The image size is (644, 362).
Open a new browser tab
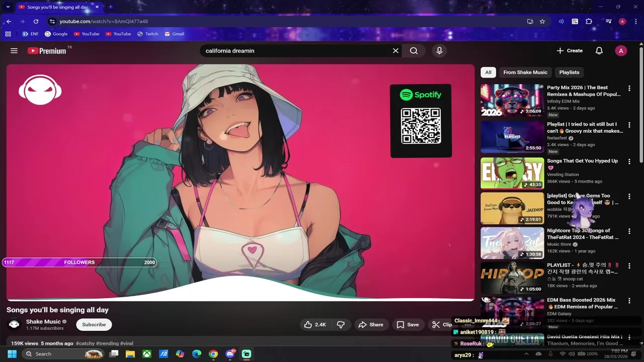(111, 7)
